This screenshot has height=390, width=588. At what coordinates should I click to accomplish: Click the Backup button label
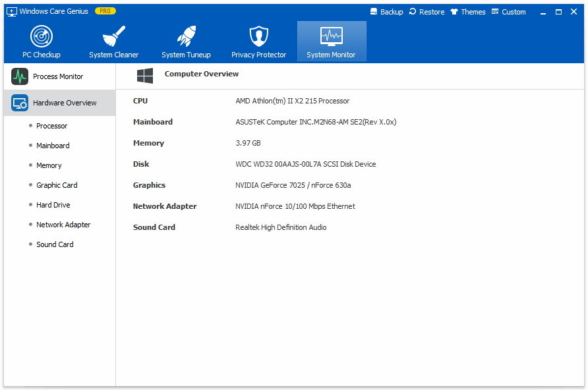pos(392,12)
